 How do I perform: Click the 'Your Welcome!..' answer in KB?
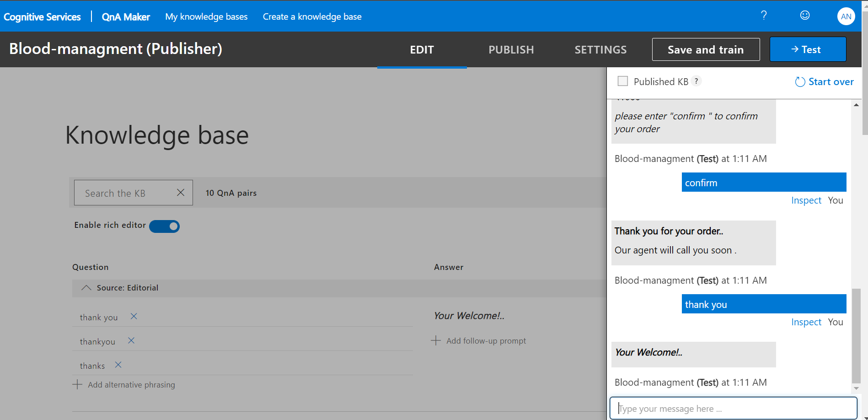pos(469,316)
